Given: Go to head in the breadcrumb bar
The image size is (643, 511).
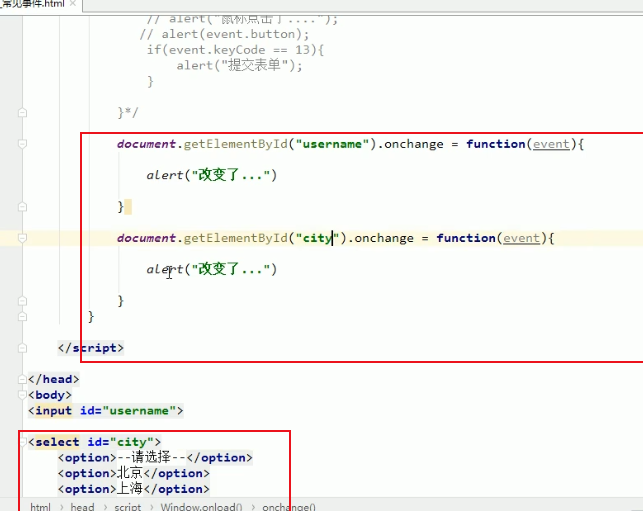Looking at the screenshot, I should (82, 506).
